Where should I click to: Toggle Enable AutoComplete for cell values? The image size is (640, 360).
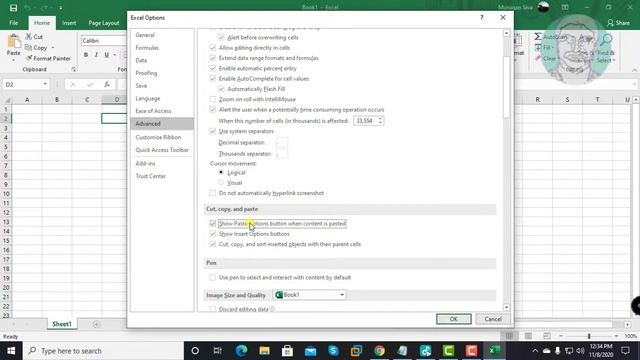coord(213,78)
